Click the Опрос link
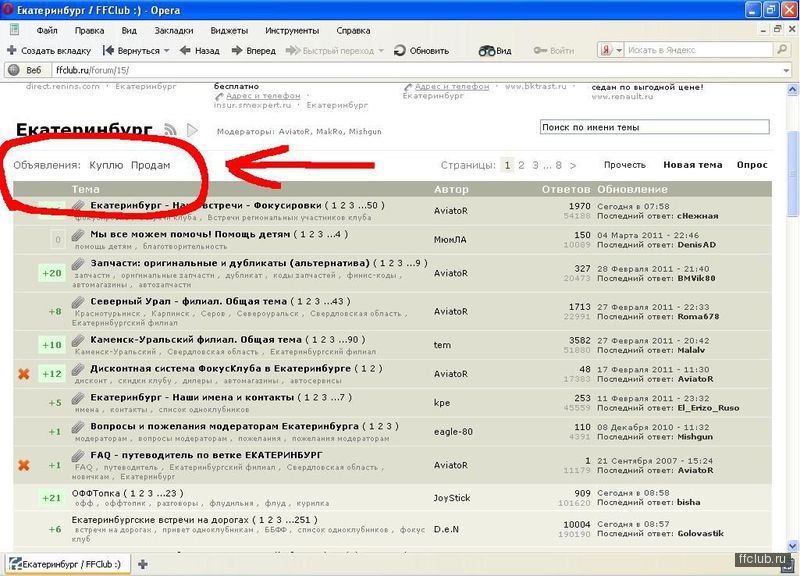 pos(752,165)
